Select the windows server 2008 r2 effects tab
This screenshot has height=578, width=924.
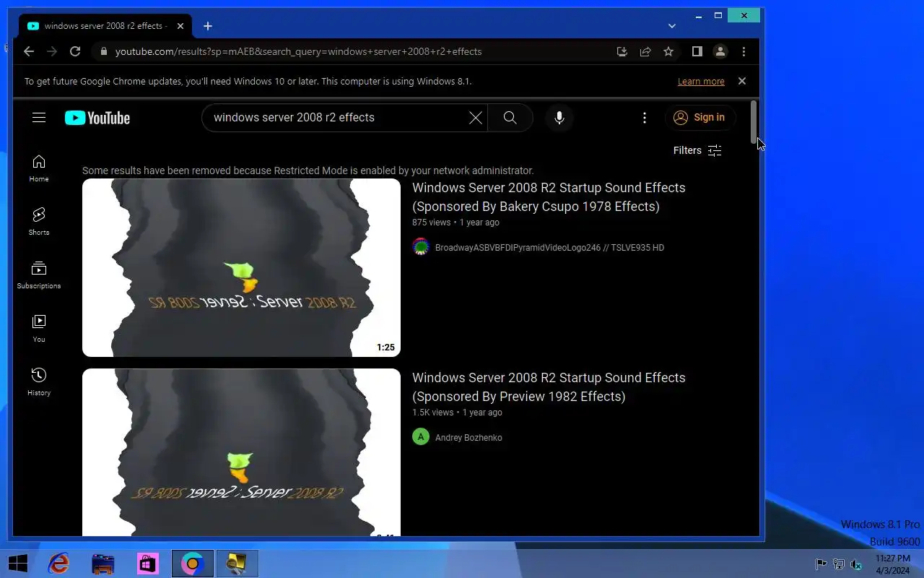point(105,26)
